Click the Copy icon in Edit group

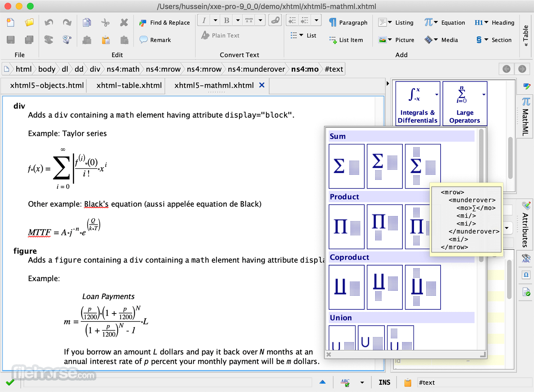(x=87, y=22)
